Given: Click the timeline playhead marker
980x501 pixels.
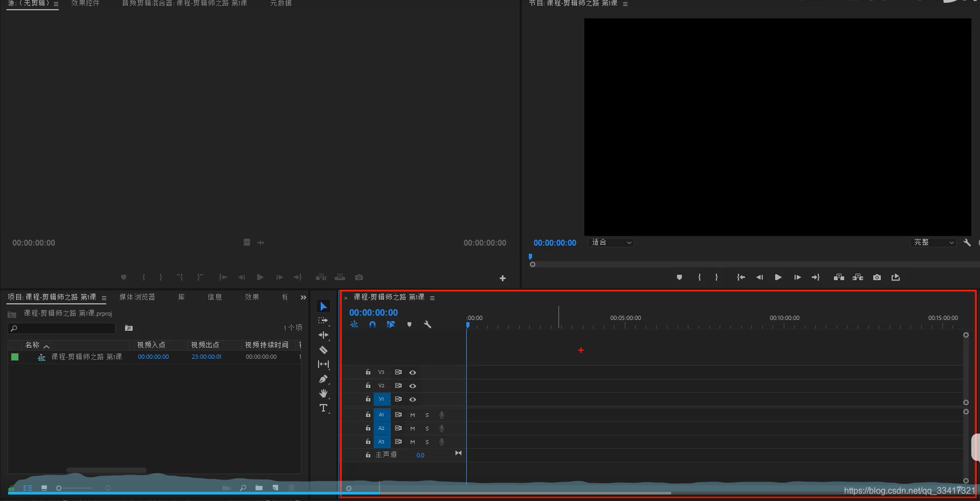Looking at the screenshot, I should [467, 325].
